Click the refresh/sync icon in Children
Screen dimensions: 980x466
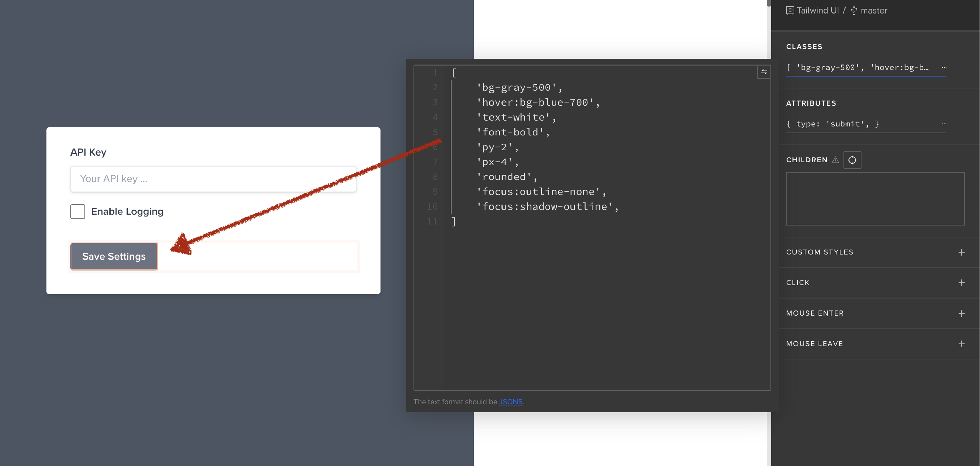tap(852, 160)
